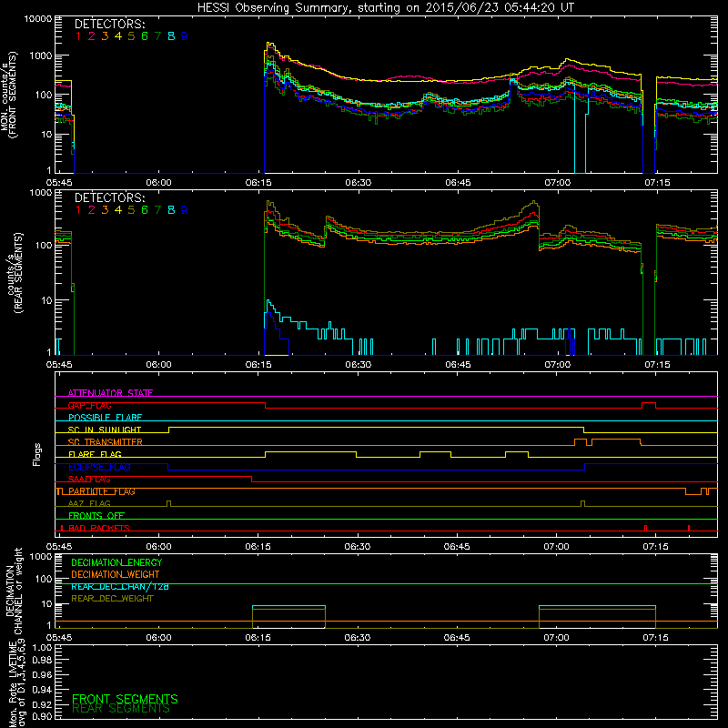Select orange detector 3 in rear segments legend
The width and height of the screenshot is (728, 728).
[105, 210]
